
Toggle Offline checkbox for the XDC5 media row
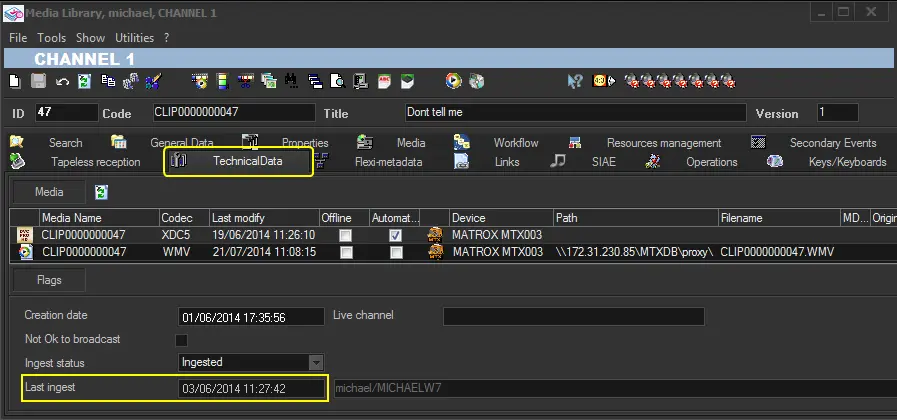click(x=344, y=235)
